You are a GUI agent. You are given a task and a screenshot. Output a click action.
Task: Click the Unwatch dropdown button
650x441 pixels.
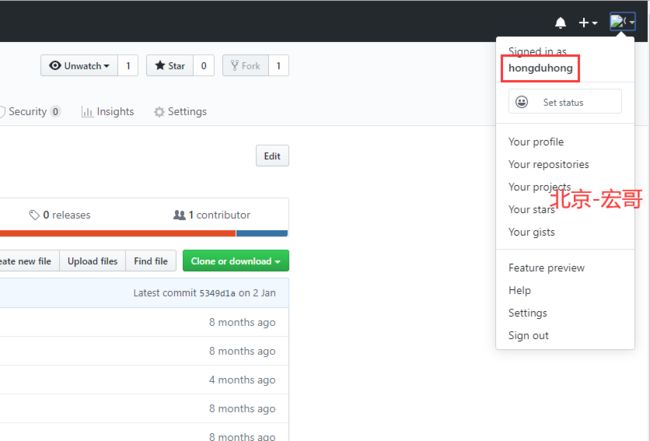pyautogui.click(x=79, y=65)
